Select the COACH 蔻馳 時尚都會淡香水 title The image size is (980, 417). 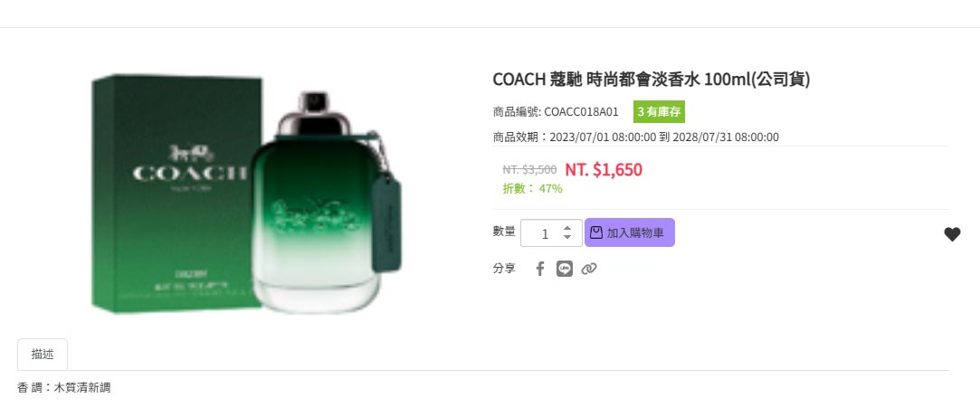(x=652, y=80)
